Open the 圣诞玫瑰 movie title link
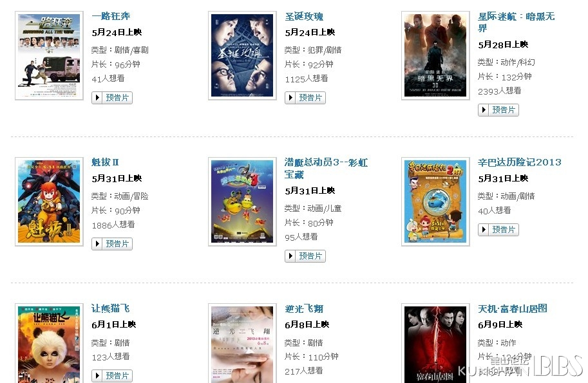588x383 pixels. tap(304, 17)
